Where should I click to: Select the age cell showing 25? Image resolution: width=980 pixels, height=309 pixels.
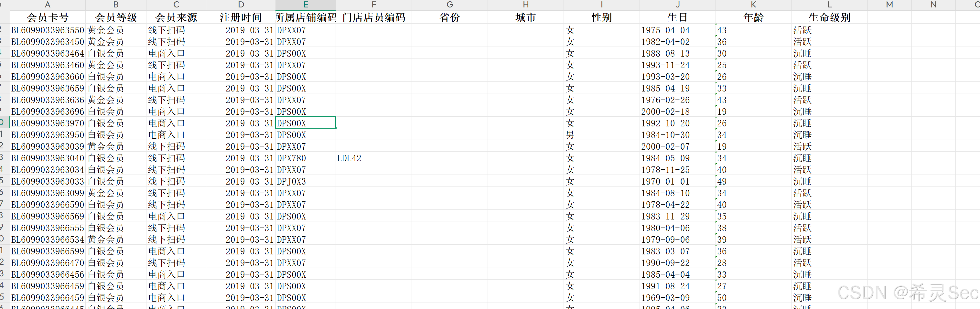[x=753, y=65]
